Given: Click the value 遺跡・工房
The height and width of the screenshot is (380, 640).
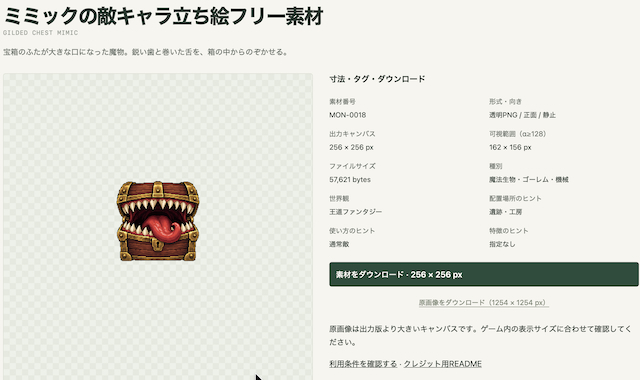Looking at the screenshot, I should coord(505,212).
